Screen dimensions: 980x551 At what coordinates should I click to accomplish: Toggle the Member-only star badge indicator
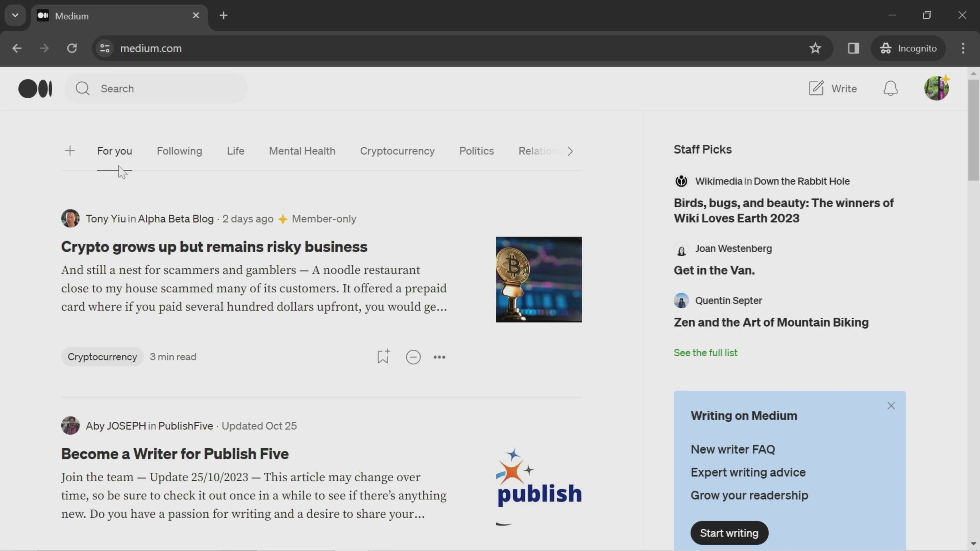[283, 219]
